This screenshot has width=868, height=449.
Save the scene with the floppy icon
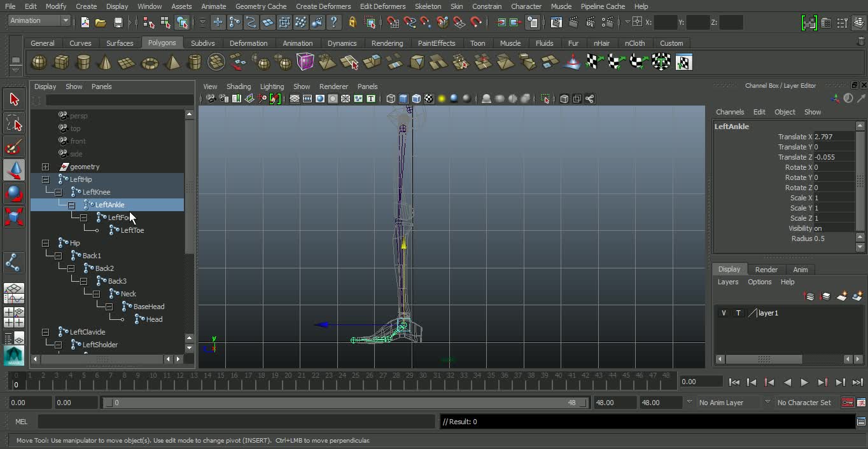tap(118, 22)
